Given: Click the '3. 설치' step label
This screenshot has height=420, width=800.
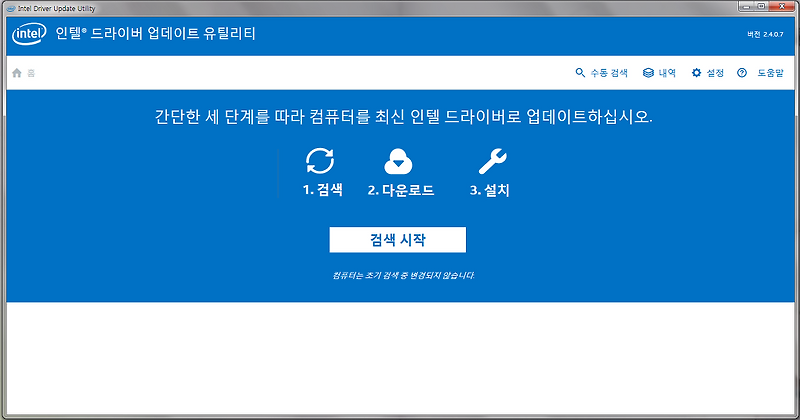Looking at the screenshot, I should click(489, 190).
